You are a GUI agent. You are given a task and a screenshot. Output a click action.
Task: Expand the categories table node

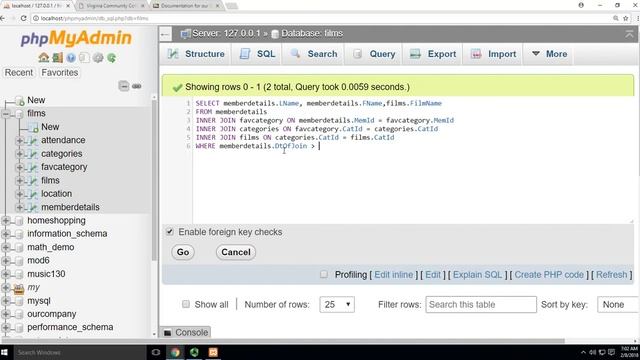point(19,154)
